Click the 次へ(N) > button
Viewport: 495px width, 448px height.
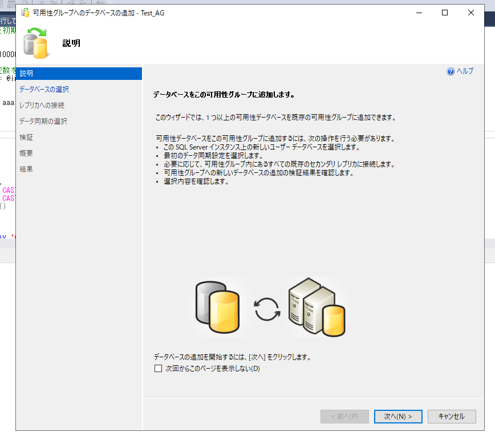tap(398, 417)
